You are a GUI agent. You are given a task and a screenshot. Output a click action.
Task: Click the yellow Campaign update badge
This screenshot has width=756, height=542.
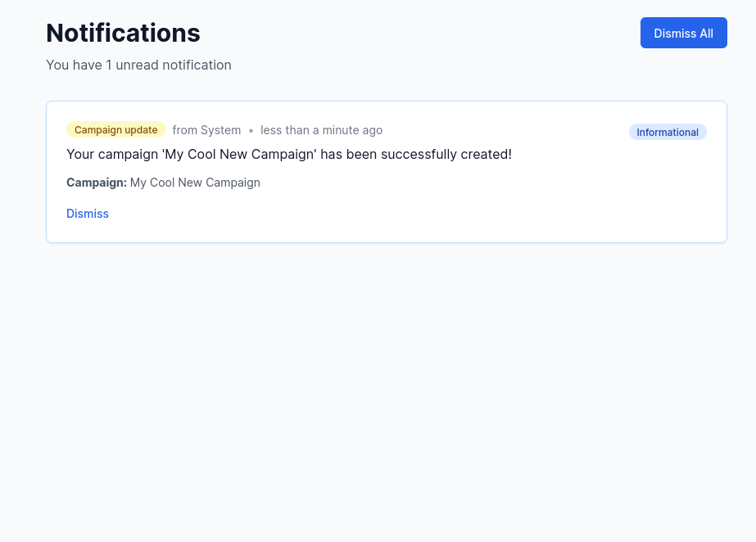pyautogui.click(x=115, y=130)
